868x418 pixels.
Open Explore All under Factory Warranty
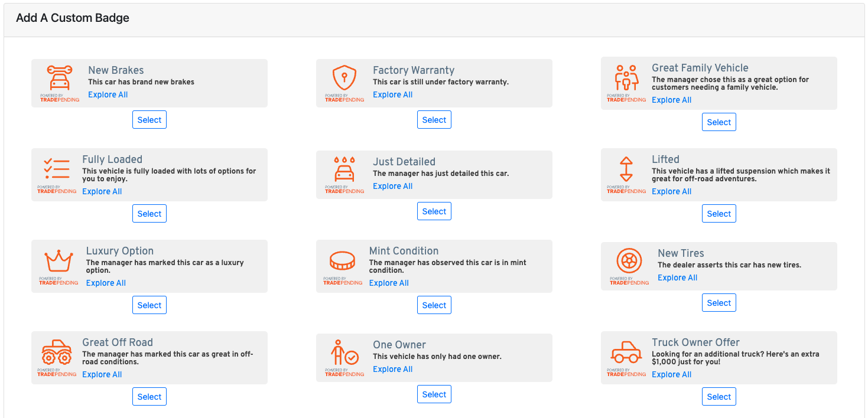pyautogui.click(x=392, y=94)
